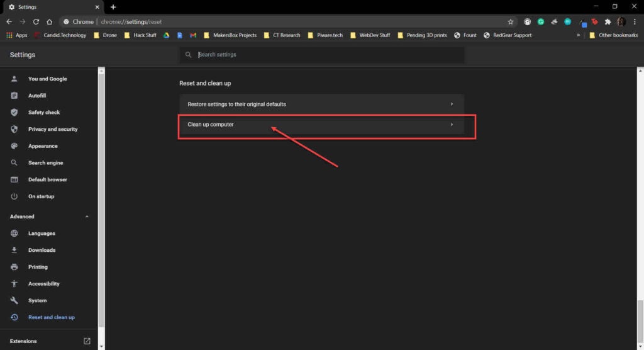Open Languages settings

click(42, 233)
